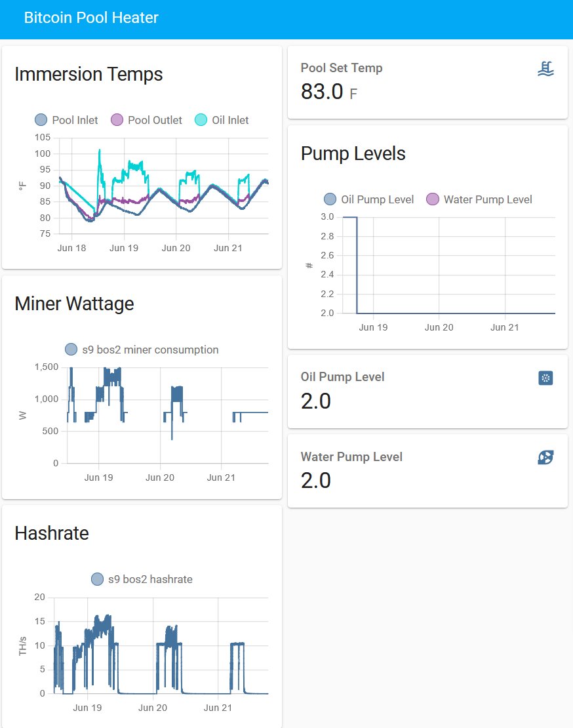Click the Pool Outlet purple legend circle
This screenshot has width=573, height=728.
tap(117, 120)
